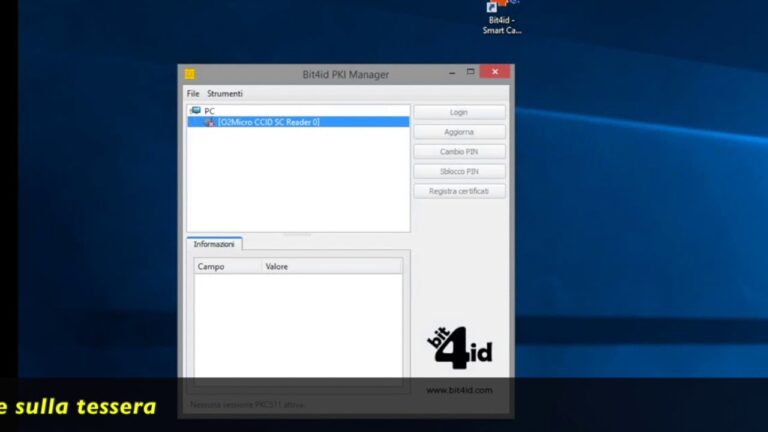Click the Valore column header
Viewport: 768px width, 432px height.
pos(332,266)
